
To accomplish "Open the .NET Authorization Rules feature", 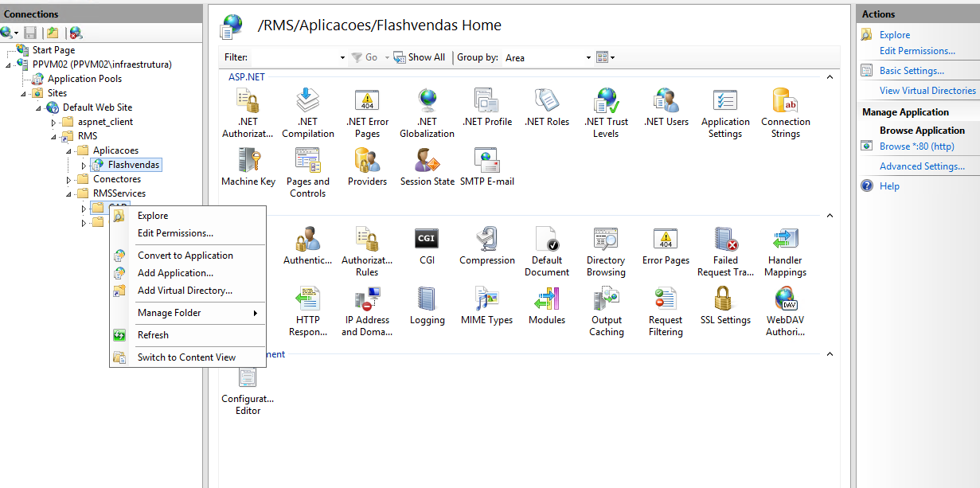I will pos(248,113).
